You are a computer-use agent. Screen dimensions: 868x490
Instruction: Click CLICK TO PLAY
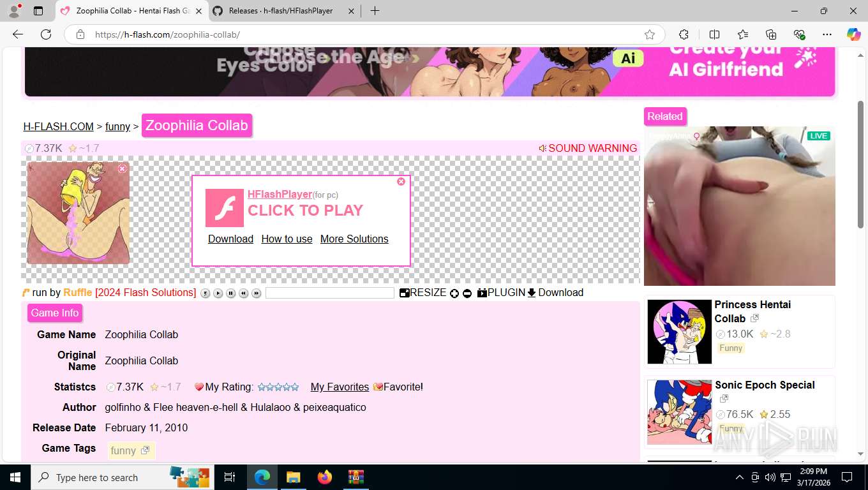305,211
